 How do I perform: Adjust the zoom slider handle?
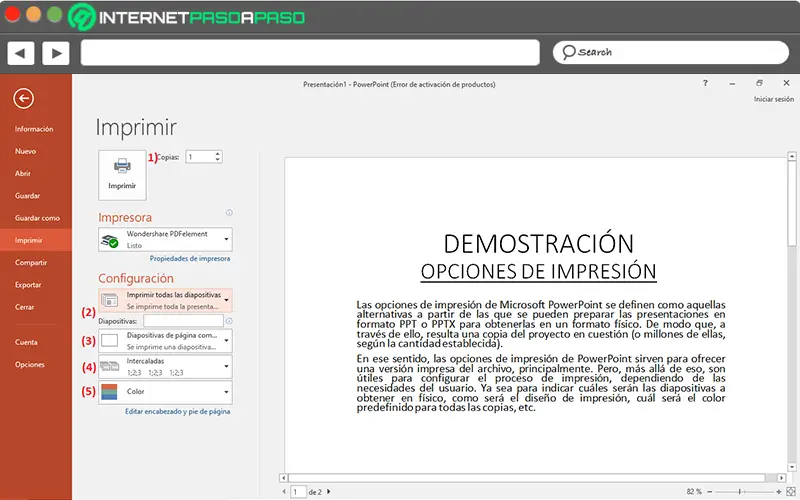pos(739,492)
